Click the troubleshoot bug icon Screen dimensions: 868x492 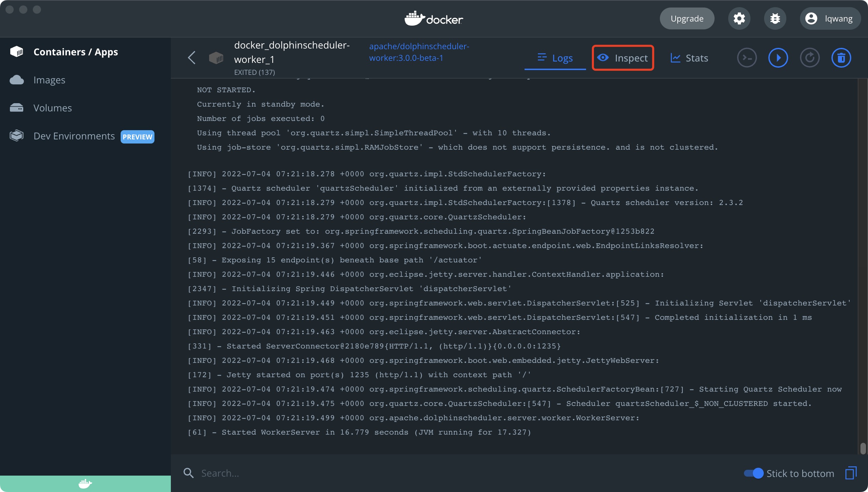(x=775, y=18)
